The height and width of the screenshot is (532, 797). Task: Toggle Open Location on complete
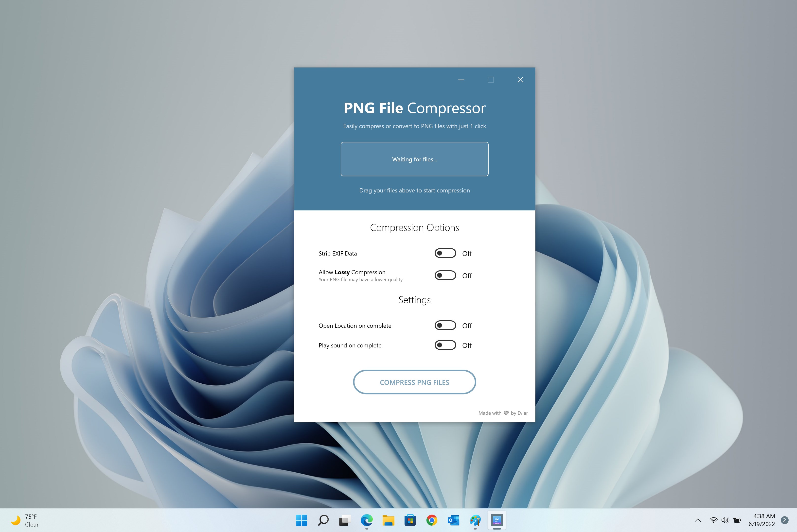pyautogui.click(x=445, y=325)
